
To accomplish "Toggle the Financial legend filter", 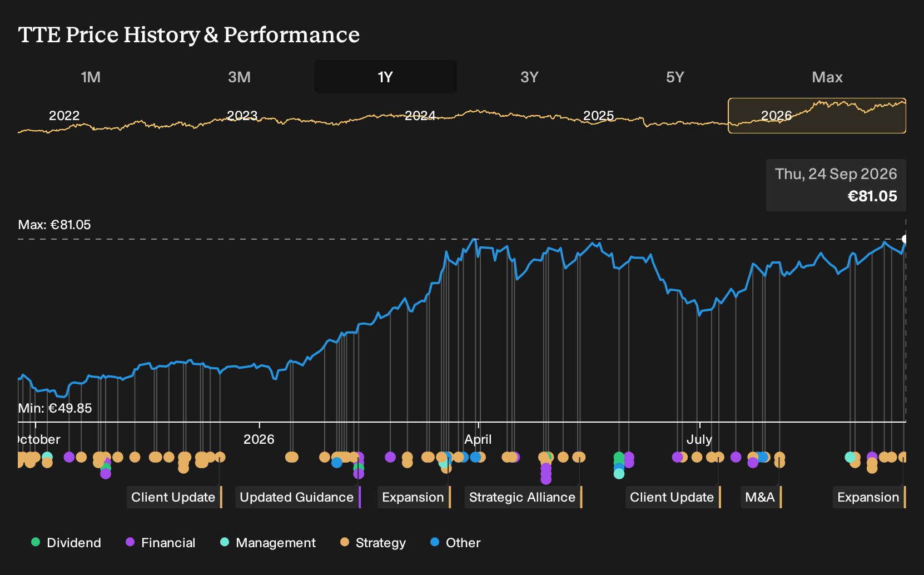I will point(161,543).
